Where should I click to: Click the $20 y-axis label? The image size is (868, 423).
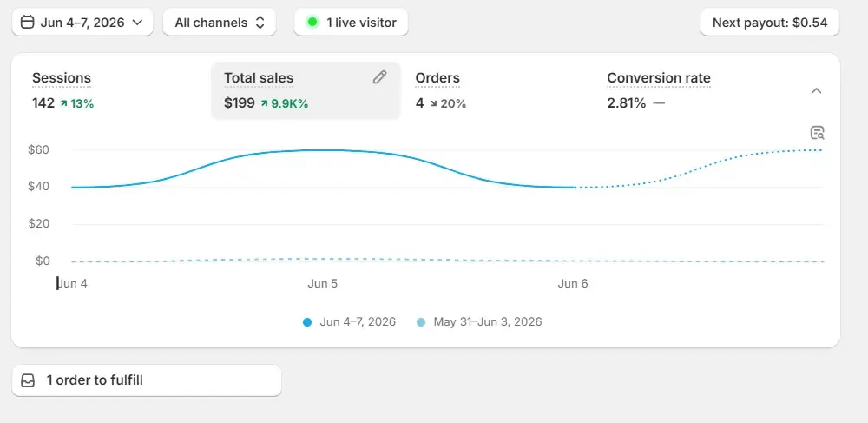(39, 224)
